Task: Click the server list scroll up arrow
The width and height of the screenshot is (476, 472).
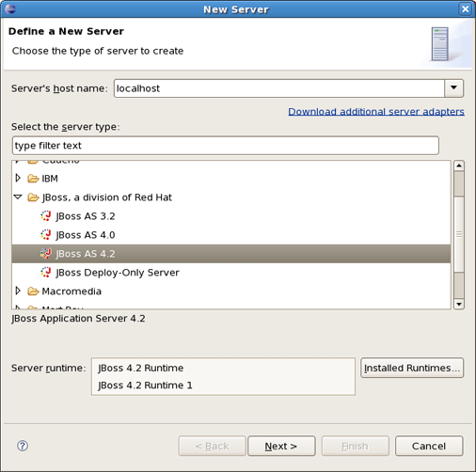Action: (x=459, y=165)
